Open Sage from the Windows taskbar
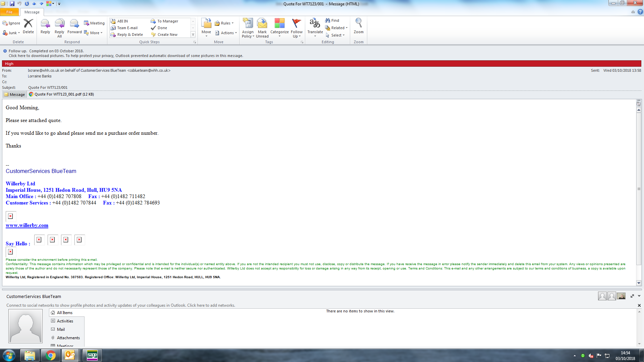 92,355
